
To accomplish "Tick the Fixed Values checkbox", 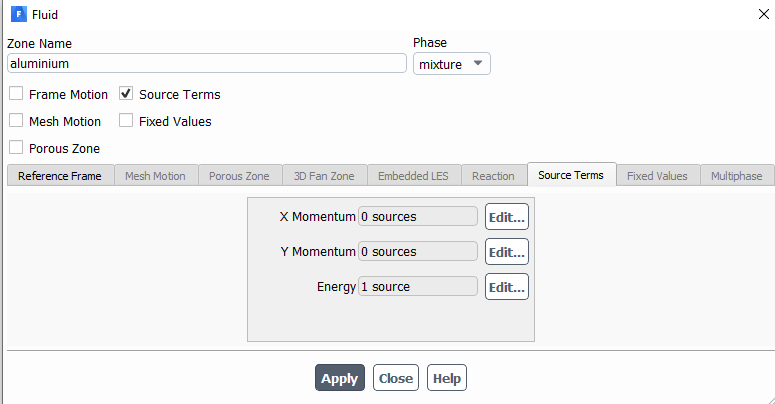I will (x=126, y=121).
